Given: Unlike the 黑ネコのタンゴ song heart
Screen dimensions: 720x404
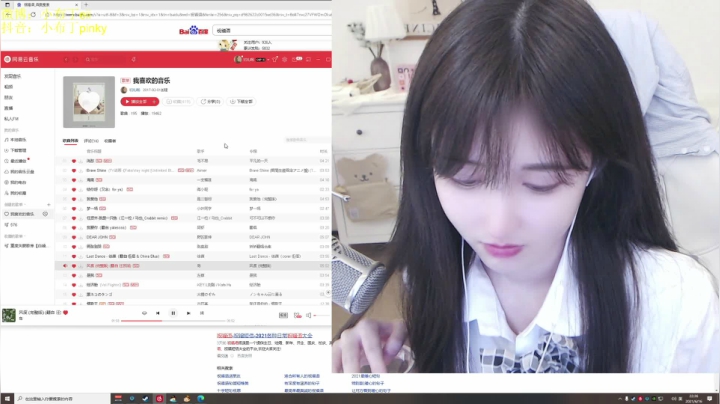Looking at the screenshot, I should 73,294.
